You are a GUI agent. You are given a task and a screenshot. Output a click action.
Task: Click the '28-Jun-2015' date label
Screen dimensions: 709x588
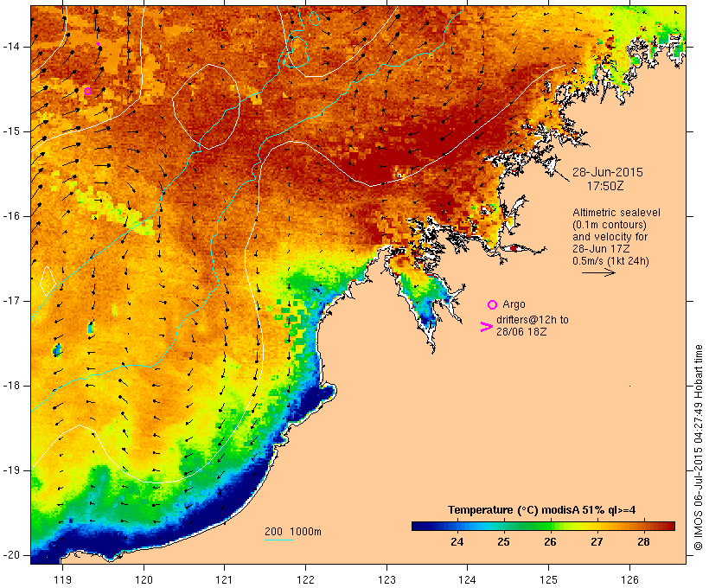click(x=608, y=172)
